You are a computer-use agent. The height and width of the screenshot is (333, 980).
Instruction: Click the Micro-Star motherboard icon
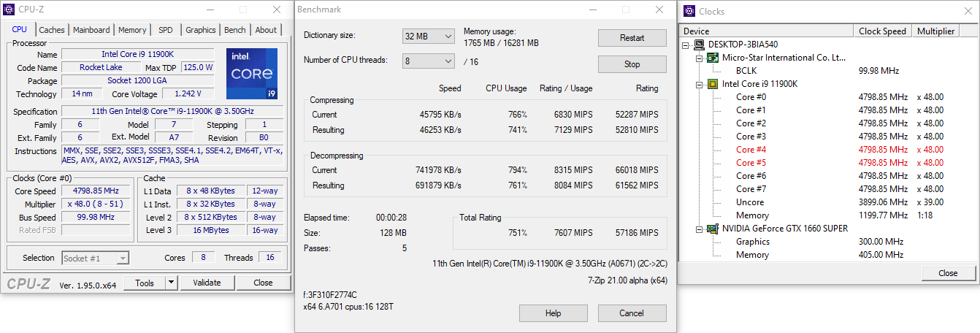(x=713, y=58)
